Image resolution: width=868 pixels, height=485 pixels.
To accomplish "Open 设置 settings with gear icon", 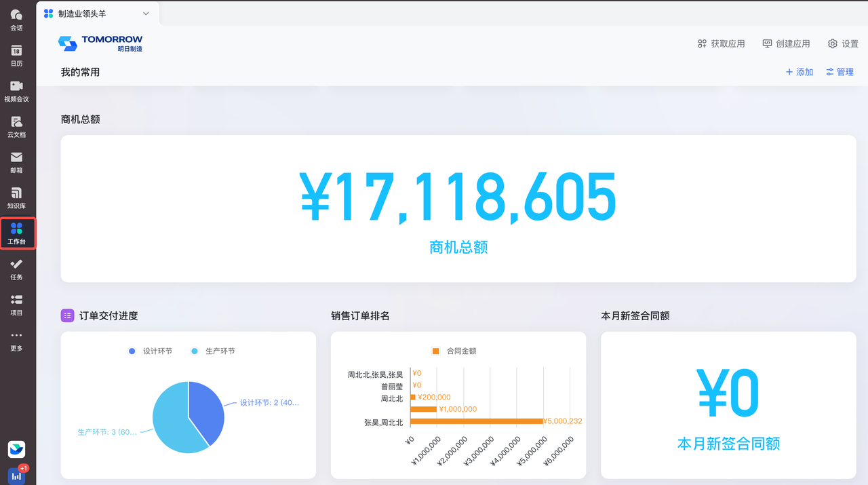I will pyautogui.click(x=843, y=43).
